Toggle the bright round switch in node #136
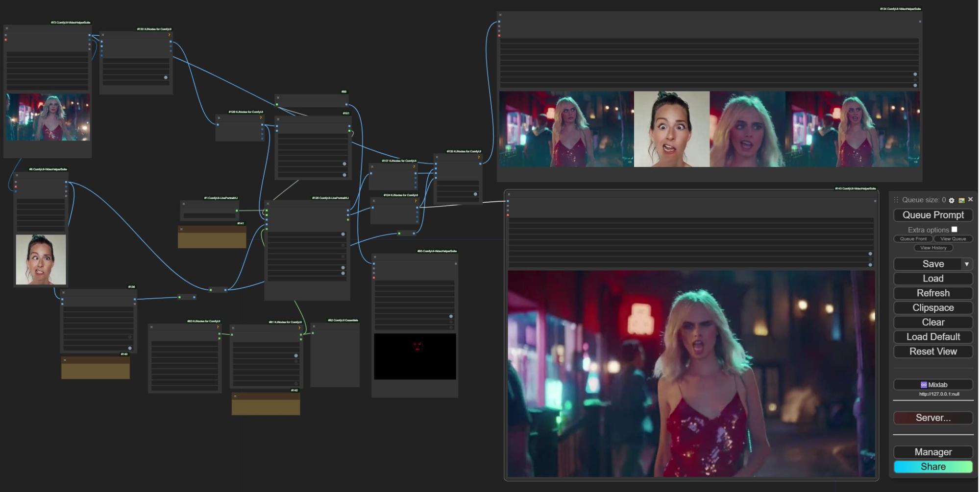The height and width of the screenshot is (492, 980). [x=130, y=348]
